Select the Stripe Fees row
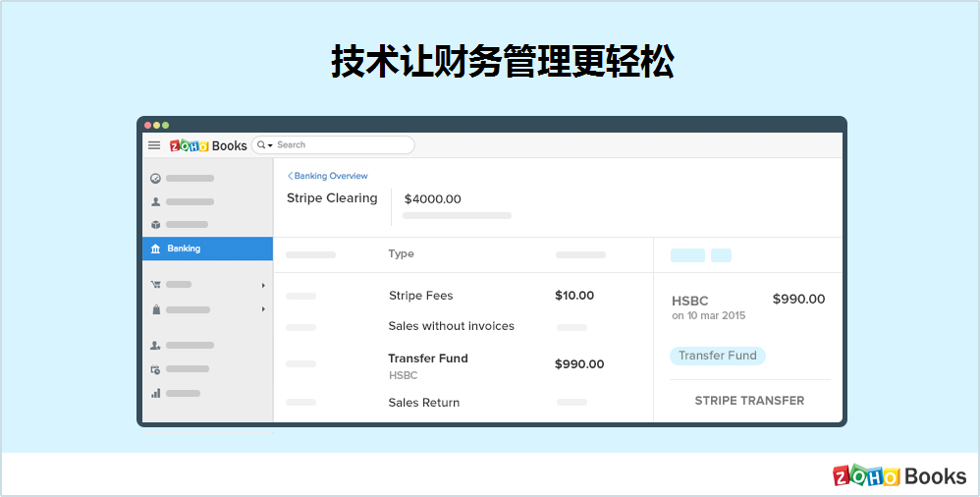Viewport: 980px width, 497px height. coord(463,296)
